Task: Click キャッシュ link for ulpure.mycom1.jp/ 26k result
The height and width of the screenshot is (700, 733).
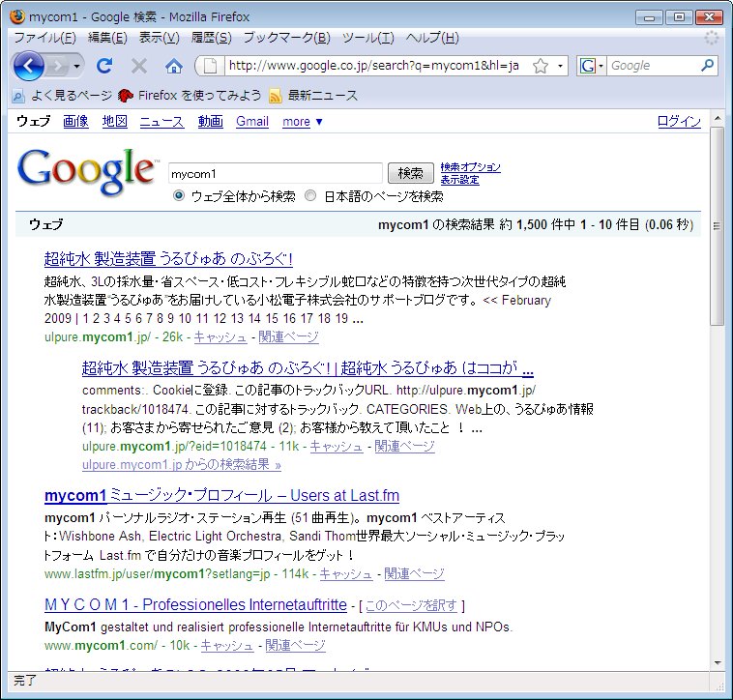Action: [x=220, y=336]
